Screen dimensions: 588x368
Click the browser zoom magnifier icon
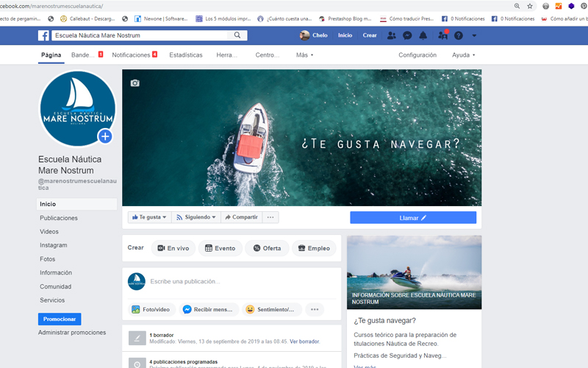coord(517,6)
